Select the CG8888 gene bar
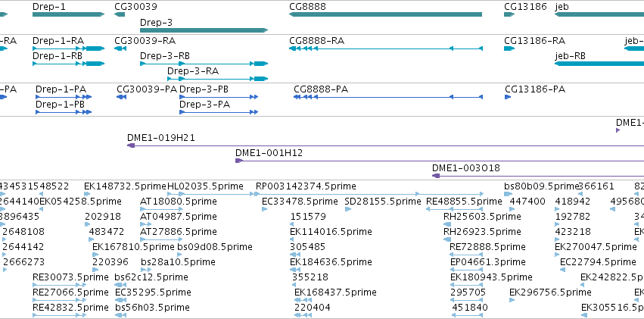 385,14
